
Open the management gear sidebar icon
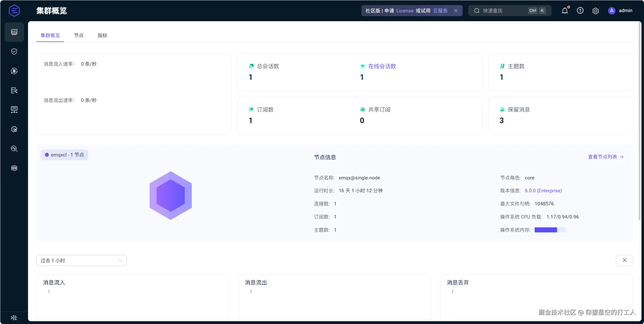tap(14, 129)
